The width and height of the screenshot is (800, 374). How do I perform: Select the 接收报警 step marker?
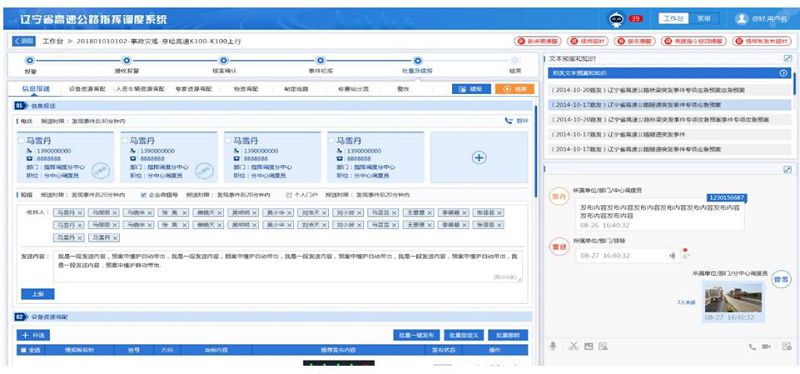click(127, 61)
